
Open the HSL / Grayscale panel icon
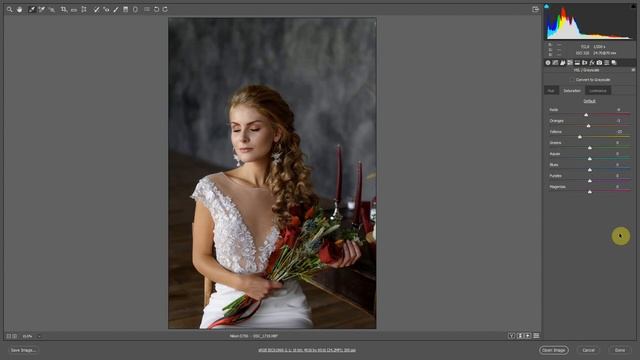click(570, 63)
